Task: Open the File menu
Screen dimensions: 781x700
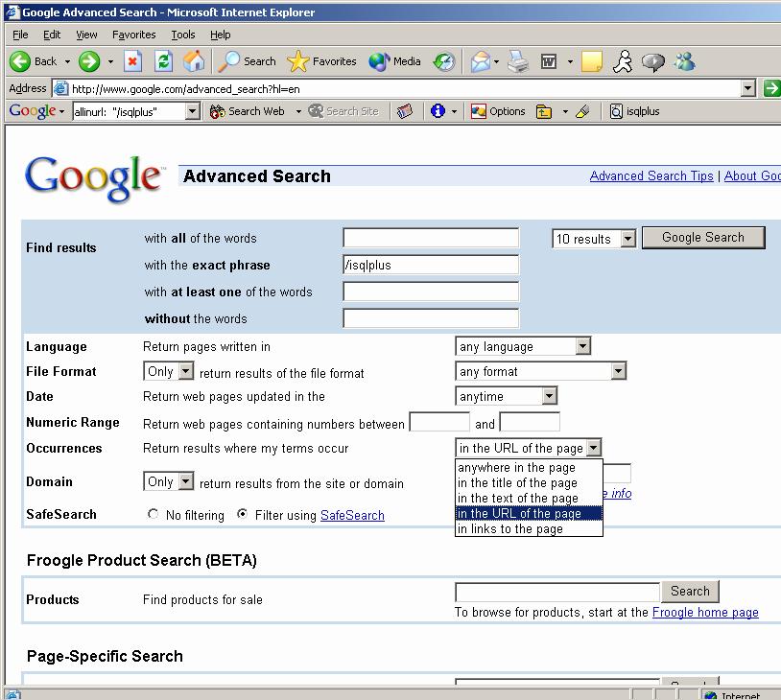Action: tap(20, 35)
